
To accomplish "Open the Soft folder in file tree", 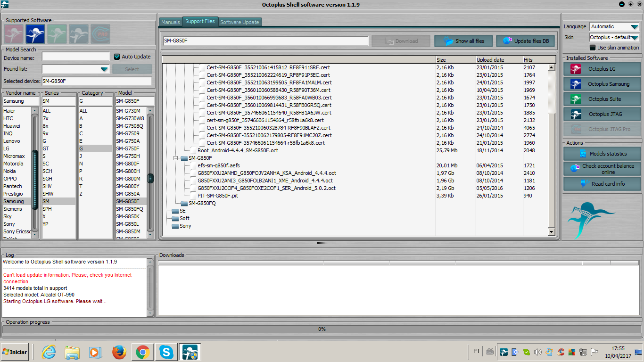I will click(181, 218).
